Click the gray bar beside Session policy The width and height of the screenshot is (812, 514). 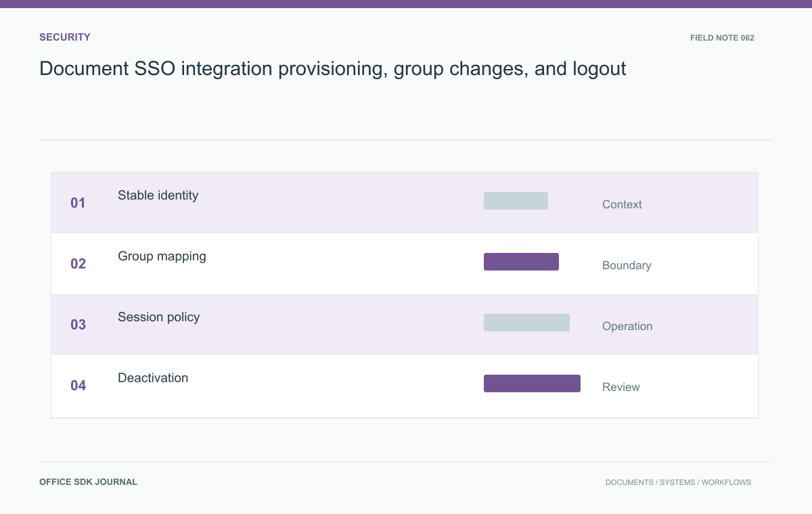(526, 323)
